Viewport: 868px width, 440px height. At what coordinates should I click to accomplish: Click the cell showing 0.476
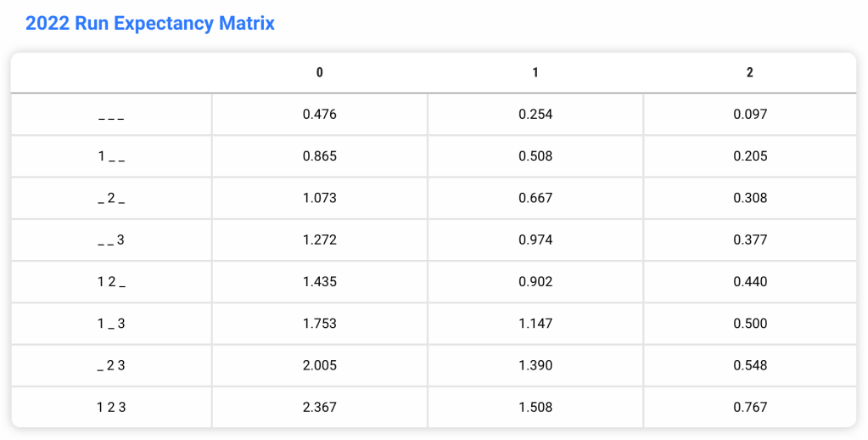tap(319, 115)
